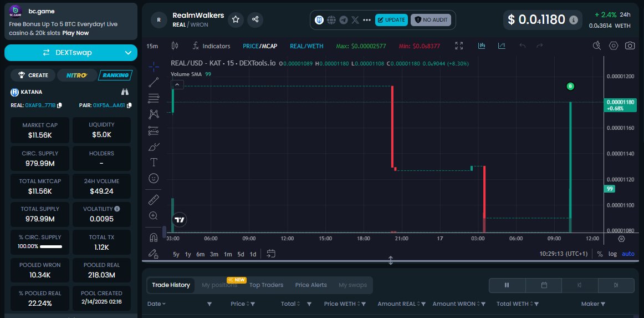
Task: Select the Trade History tab
Action: click(171, 285)
